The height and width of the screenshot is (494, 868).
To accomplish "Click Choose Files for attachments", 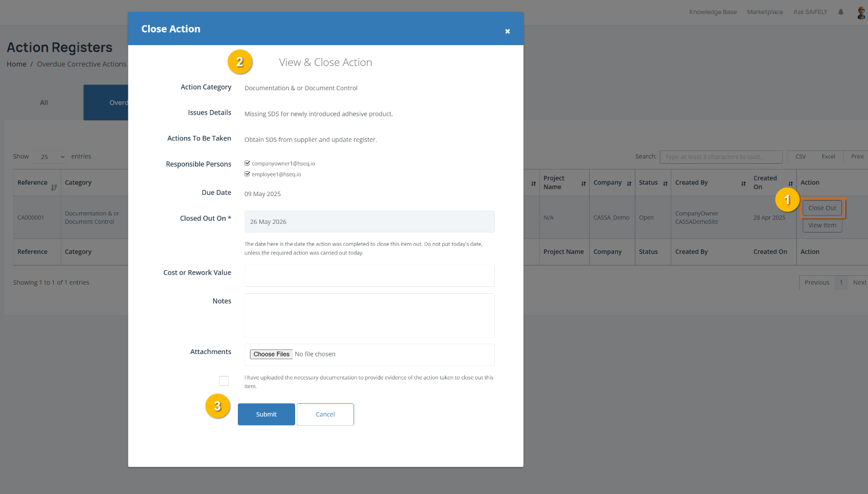I will tap(271, 354).
